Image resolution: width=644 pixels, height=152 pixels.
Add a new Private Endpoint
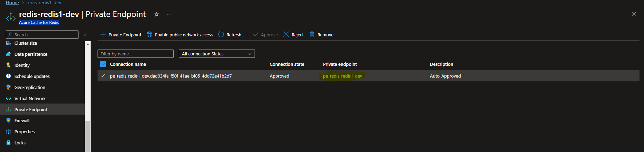[x=121, y=35]
